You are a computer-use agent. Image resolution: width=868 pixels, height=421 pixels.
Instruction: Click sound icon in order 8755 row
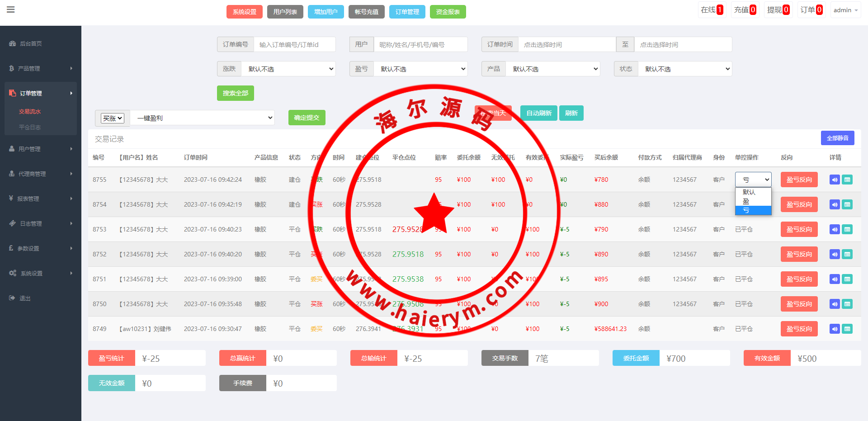tap(835, 180)
